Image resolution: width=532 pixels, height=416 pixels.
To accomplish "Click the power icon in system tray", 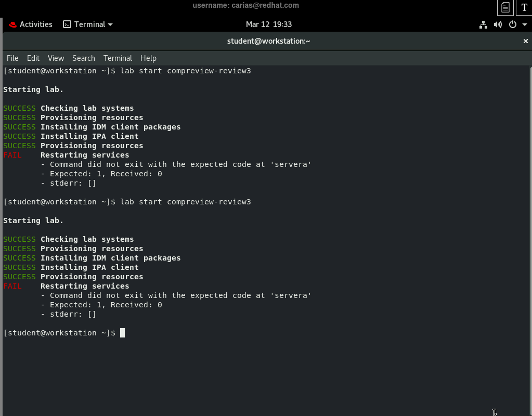I will tap(512, 24).
